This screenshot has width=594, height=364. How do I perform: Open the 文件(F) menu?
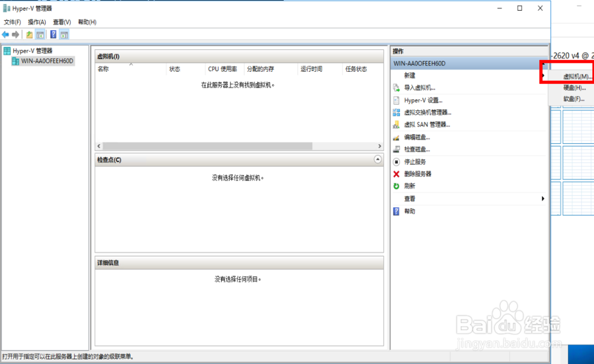point(12,22)
